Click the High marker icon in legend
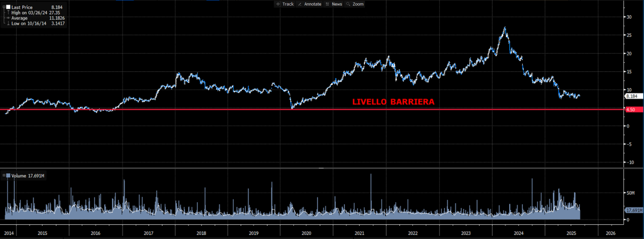 click(8, 13)
